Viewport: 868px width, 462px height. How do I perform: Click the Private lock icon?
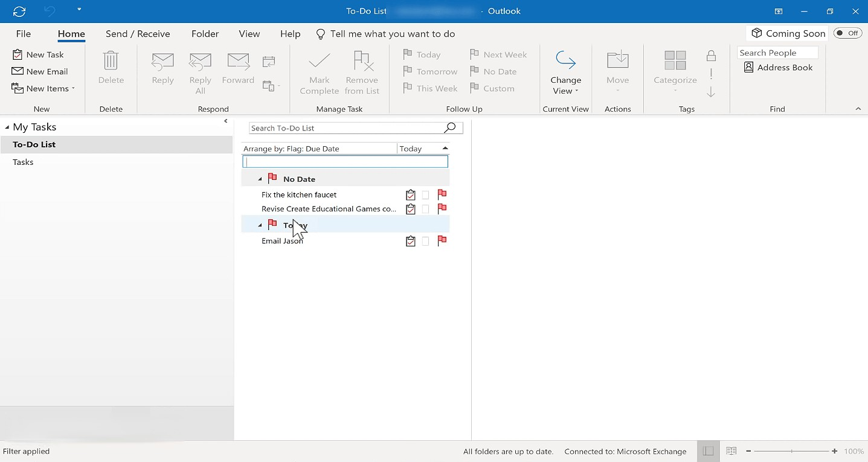tap(712, 56)
